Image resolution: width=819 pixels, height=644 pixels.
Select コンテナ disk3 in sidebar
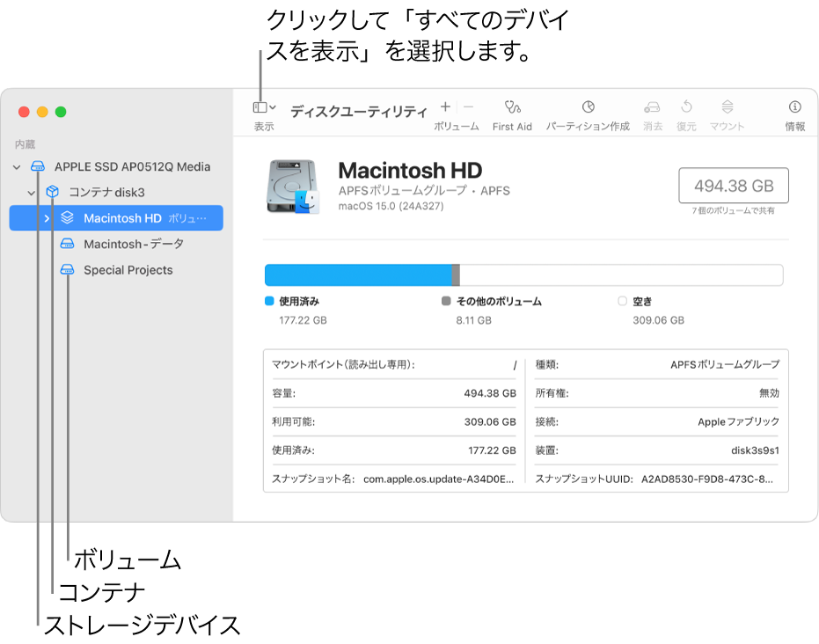[106, 192]
